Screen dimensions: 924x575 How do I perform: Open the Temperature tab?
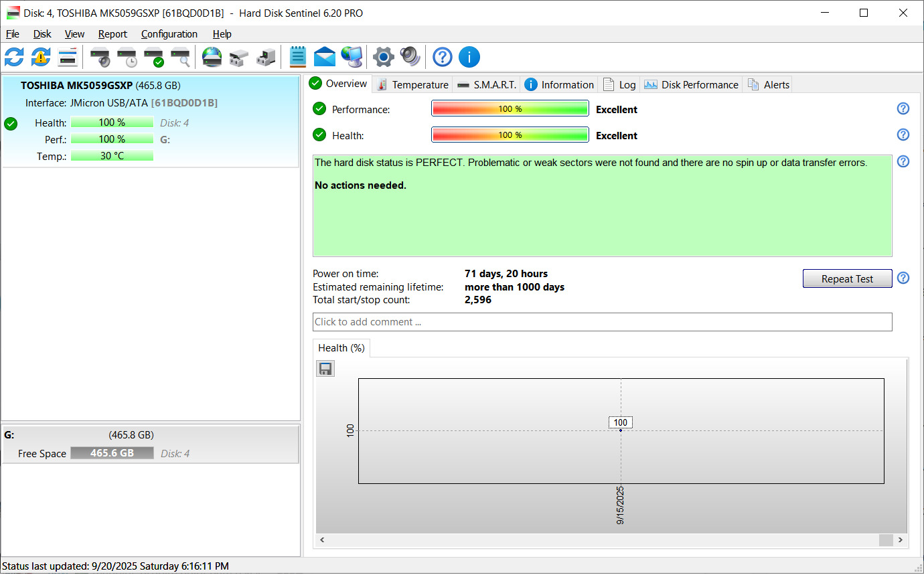coord(412,84)
